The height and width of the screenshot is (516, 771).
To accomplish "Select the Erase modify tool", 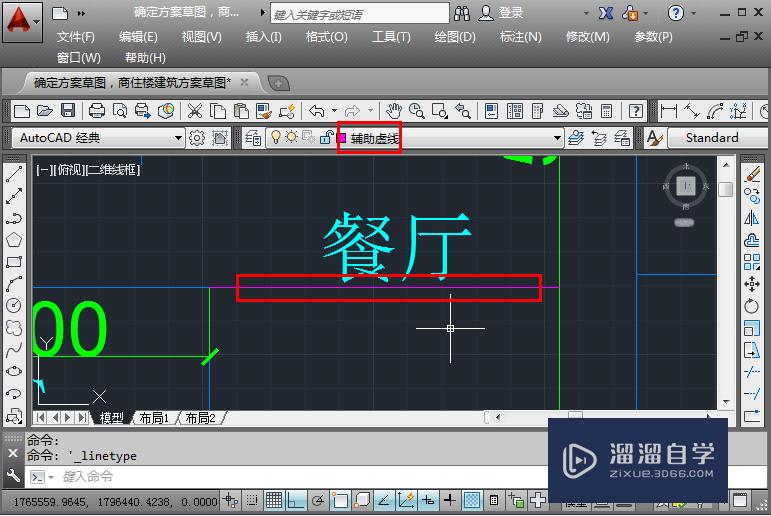I will [752, 174].
